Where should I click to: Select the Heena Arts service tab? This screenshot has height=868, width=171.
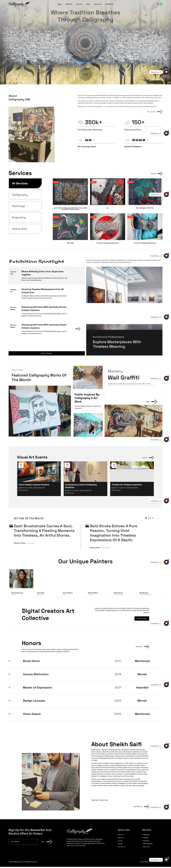(25, 229)
